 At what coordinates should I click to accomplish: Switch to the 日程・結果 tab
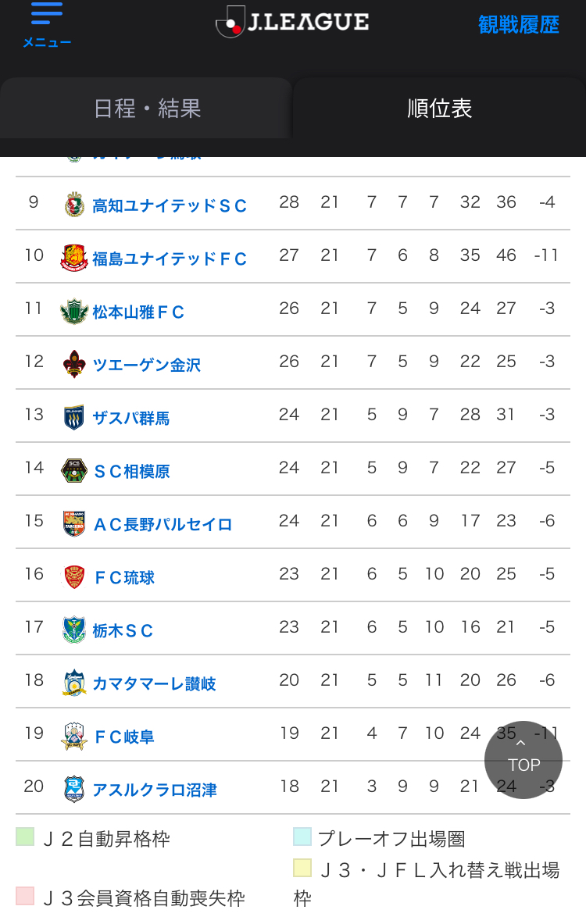tap(147, 109)
